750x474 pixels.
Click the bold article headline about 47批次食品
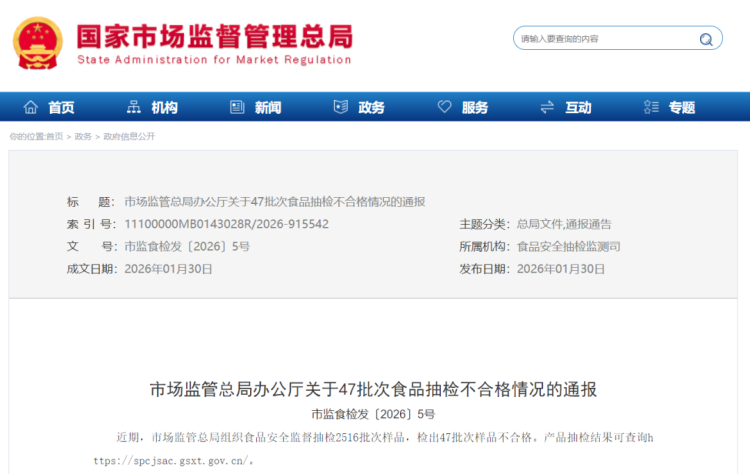(373, 389)
